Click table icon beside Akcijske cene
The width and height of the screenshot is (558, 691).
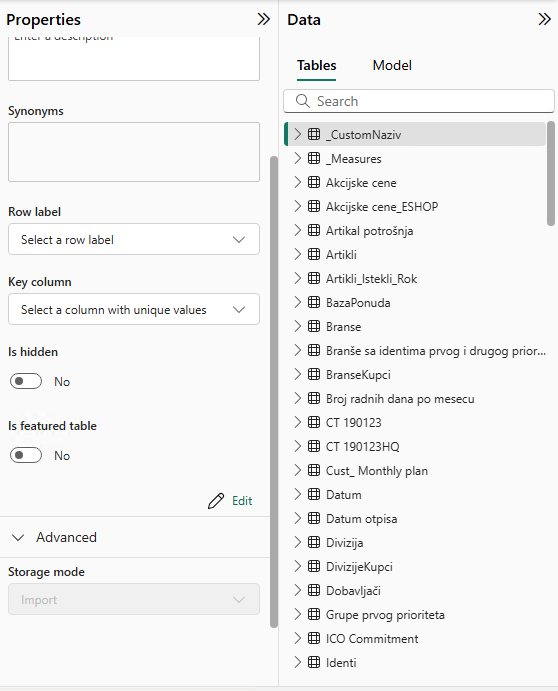(314, 182)
